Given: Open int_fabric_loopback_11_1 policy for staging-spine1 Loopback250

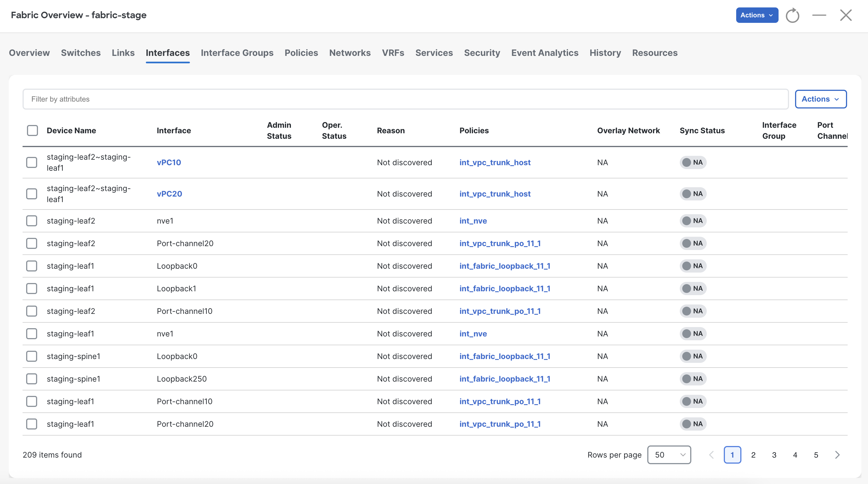Looking at the screenshot, I should pos(505,379).
